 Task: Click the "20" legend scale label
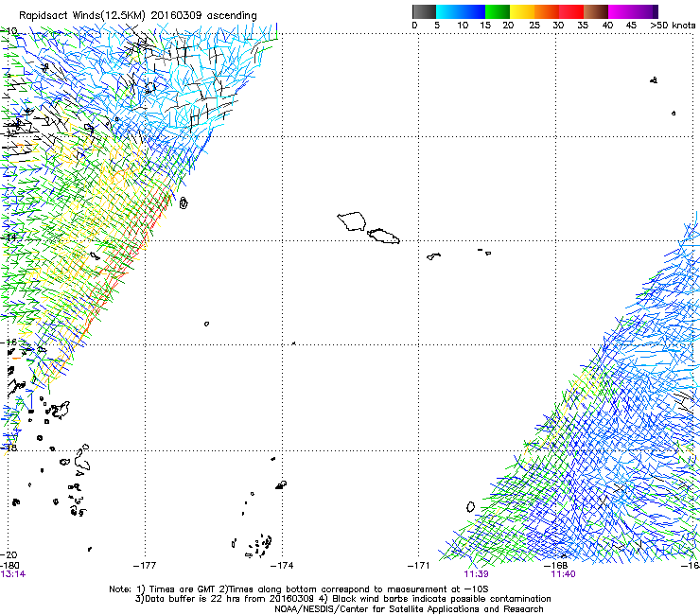coord(508,25)
